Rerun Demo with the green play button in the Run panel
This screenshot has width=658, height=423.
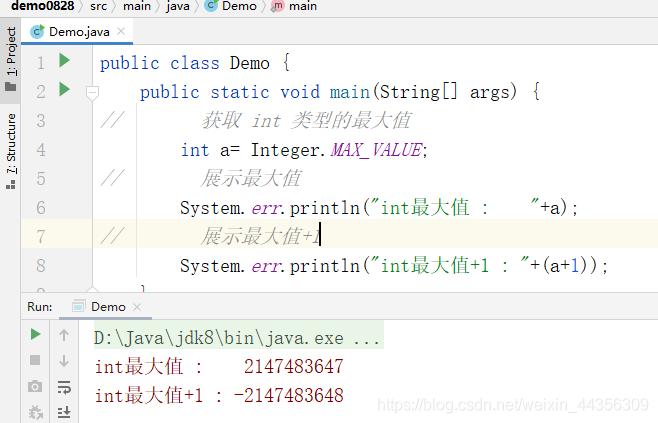[x=36, y=334]
